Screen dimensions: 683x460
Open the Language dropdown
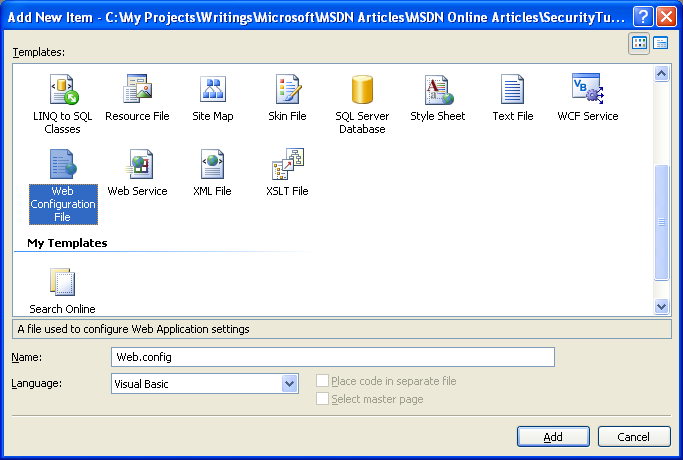(289, 384)
